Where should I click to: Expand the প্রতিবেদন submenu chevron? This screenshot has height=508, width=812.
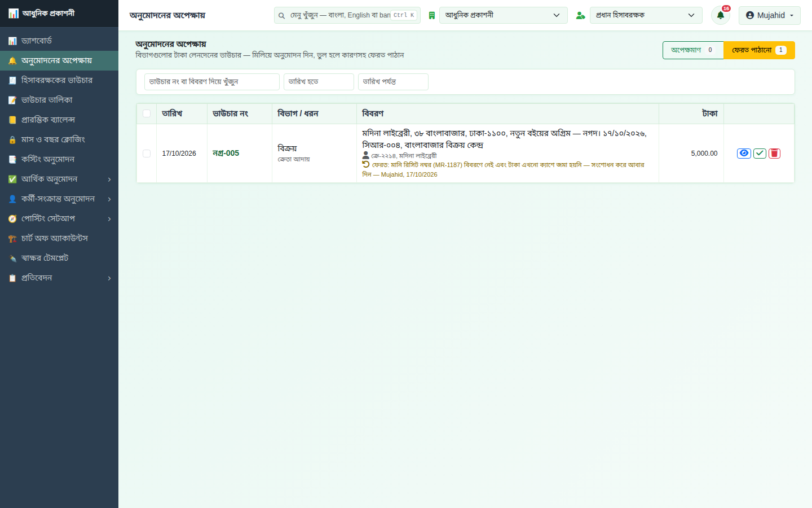click(109, 278)
